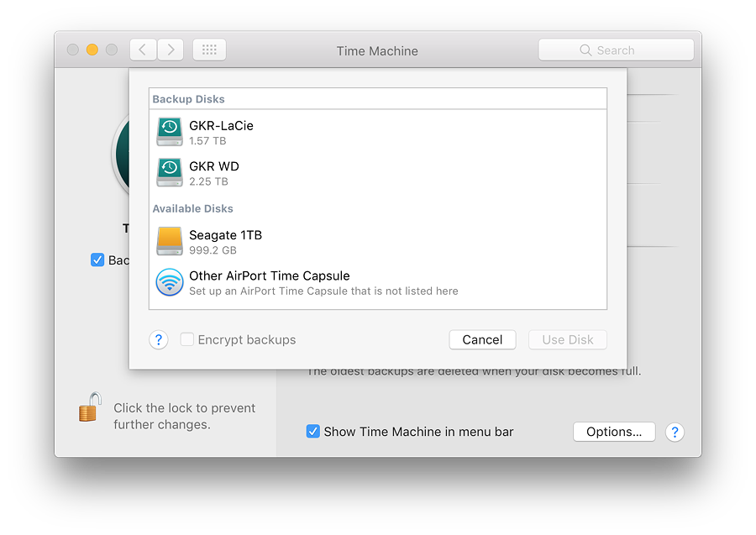Toggle the Encrypt backups checkbox
Viewport: 756px width, 535px height.
[x=187, y=339]
